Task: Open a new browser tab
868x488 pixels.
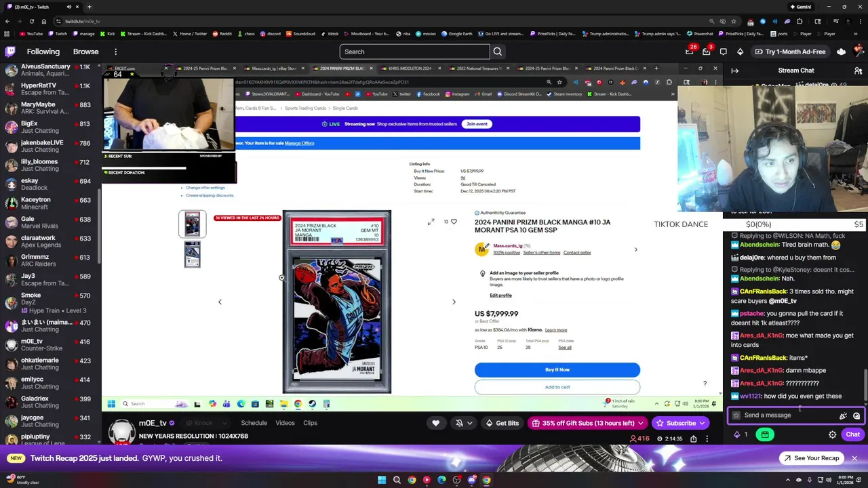Action: tap(89, 7)
